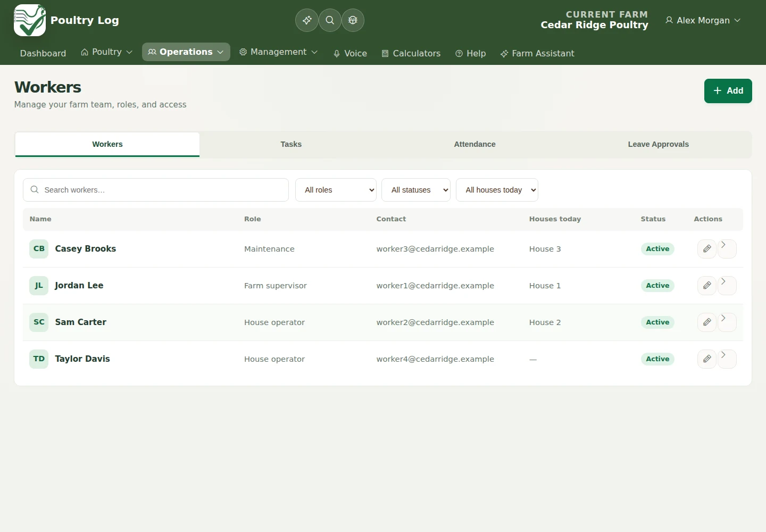
Task: Switch to the Leave Approvals tab
Action: pos(658,144)
